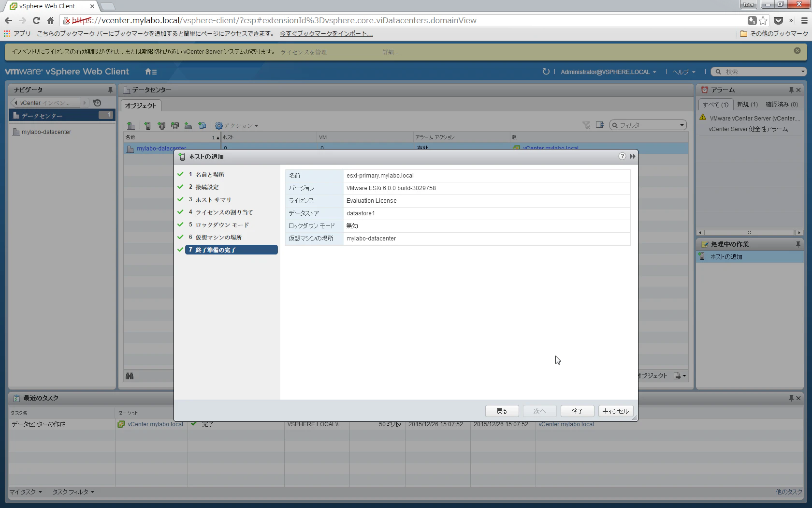Open the ヘルプ dropdown menu
Viewport: 812px width, 508px height.
tap(684, 72)
